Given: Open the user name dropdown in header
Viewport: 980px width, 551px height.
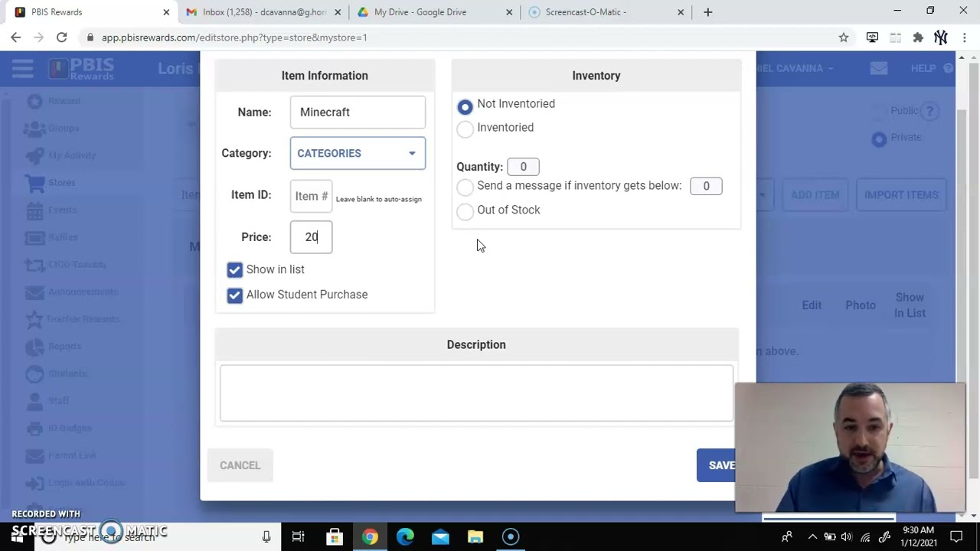Looking at the screenshot, I should pyautogui.click(x=794, y=68).
